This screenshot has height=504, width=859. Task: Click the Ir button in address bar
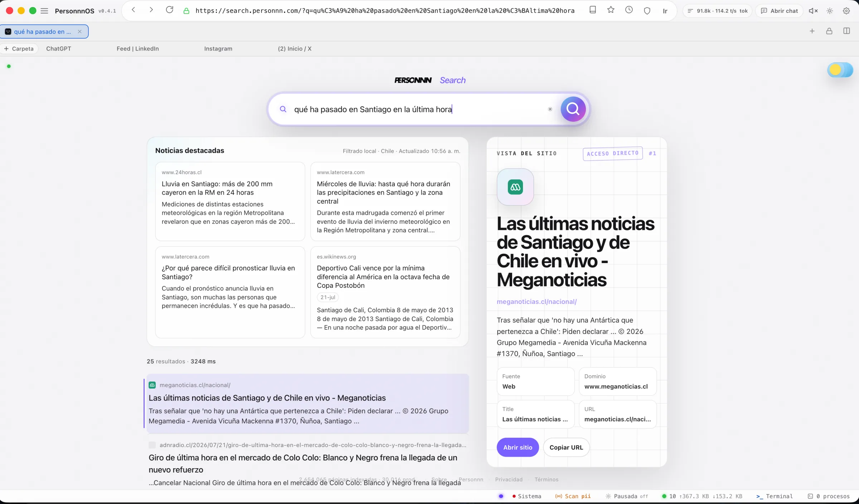(665, 11)
